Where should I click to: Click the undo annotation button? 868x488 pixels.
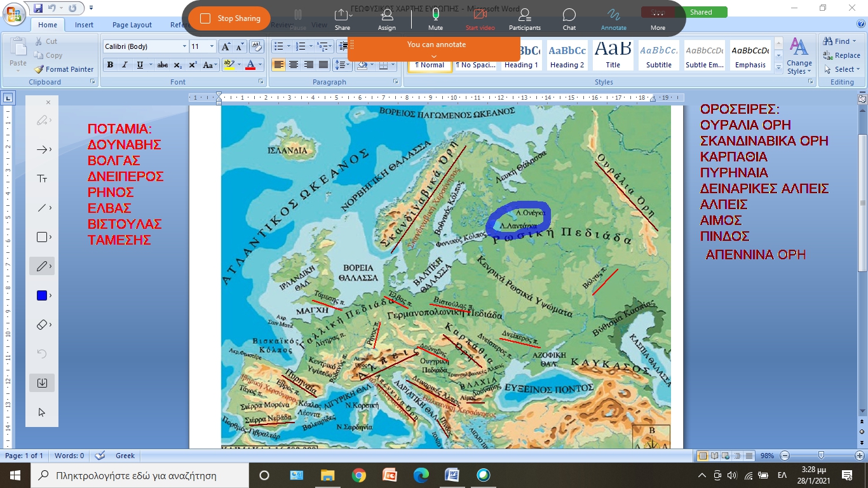[42, 354]
